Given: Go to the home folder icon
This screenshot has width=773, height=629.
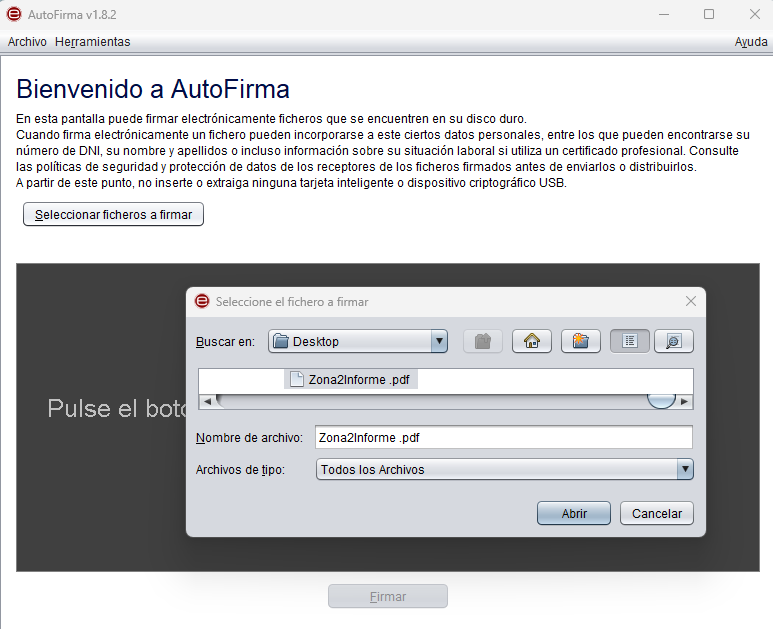Looking at the screenshot, I should click(531, 341).
